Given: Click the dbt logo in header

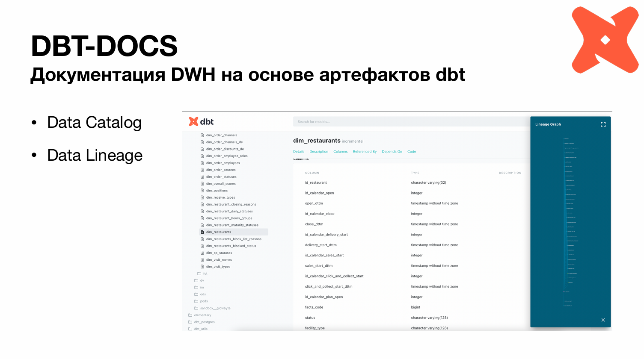Looking at the screenshot, I should tap(201, 122).
